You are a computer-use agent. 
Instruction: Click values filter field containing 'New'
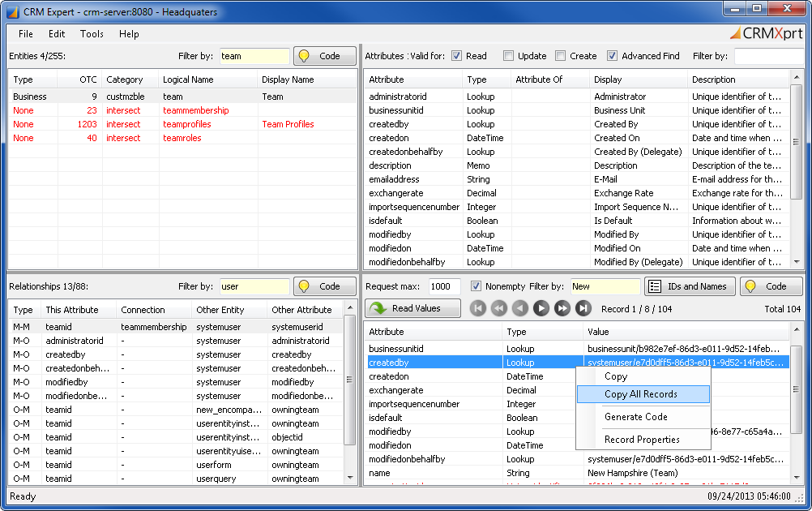click(x=605, y=286)
